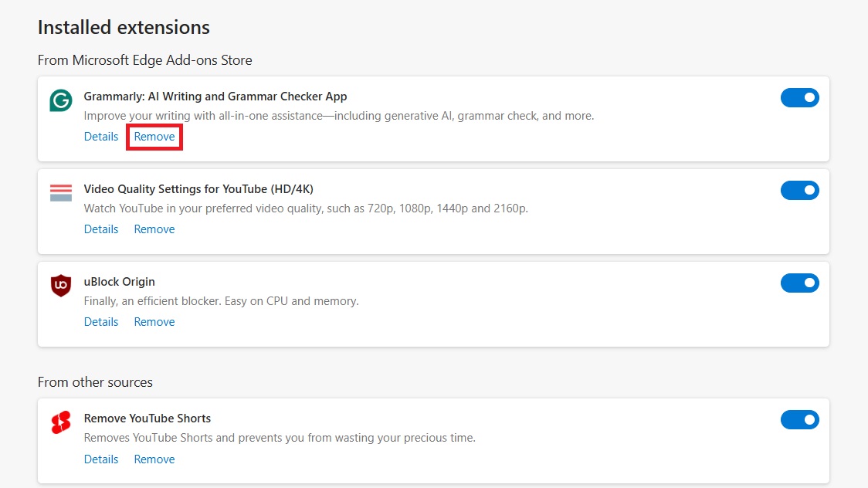Click the 'From other sources' label
This screenshot has height=488, width=868.
point(95,382)
